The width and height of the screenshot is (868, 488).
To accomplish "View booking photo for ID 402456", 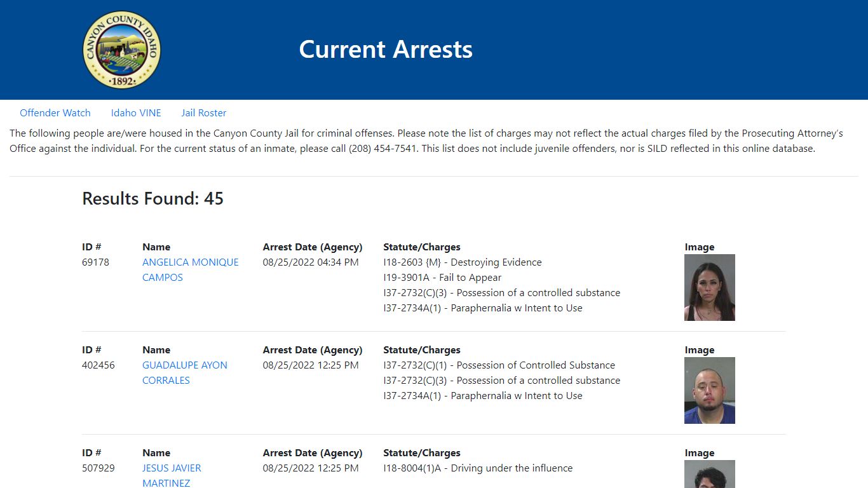I will coord(710,390).
